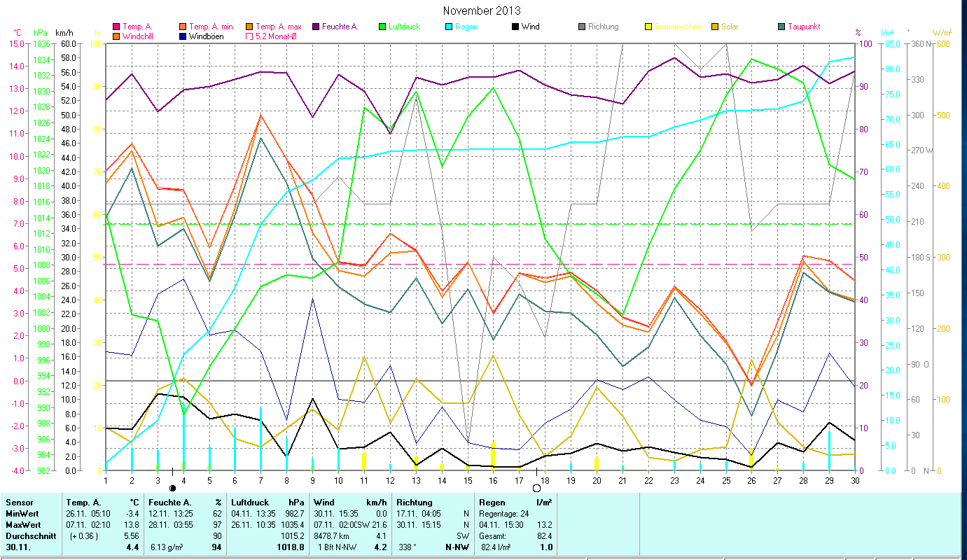Click the Sensor column header
967x560 pixels.
[19, 502]
